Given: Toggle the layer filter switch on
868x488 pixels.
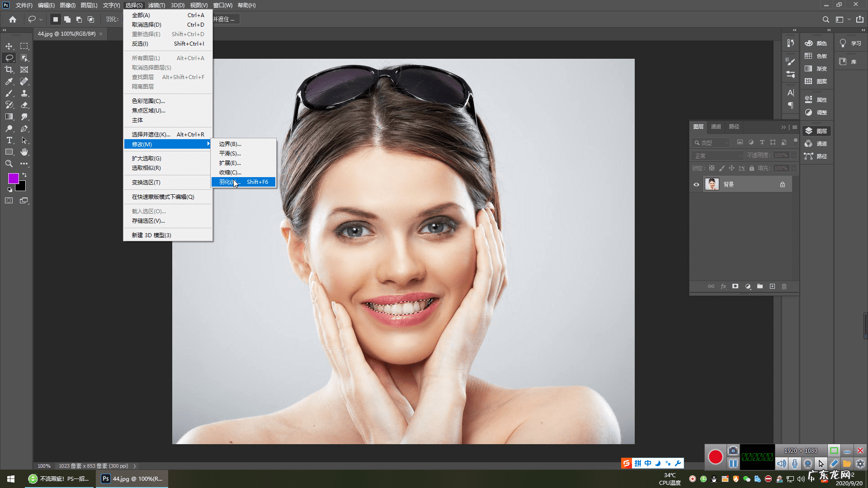Looking at the screenshot, I should [795, 141].
